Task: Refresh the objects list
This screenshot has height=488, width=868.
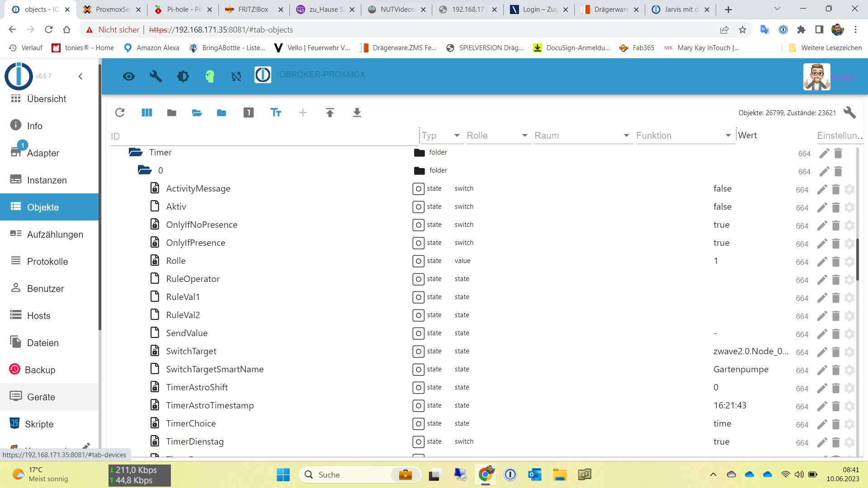Action: pyautogui.click(x=120, y=113)
